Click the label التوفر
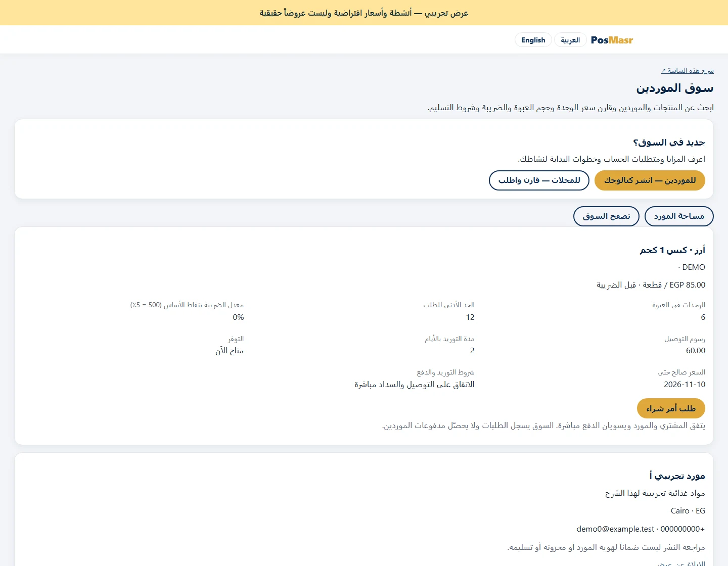Screen dimensions: 728x566 (236, 339)
